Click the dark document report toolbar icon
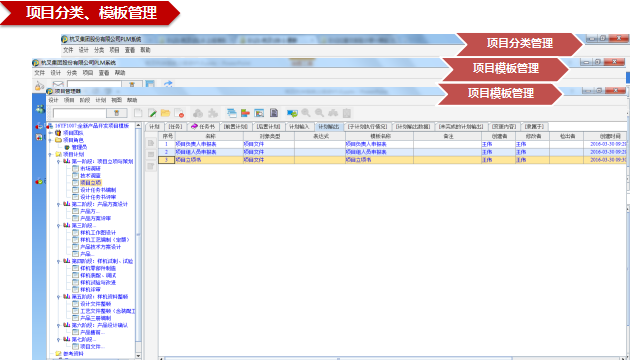This screenshot has height=360, width=632. click(x=274, y=113)
